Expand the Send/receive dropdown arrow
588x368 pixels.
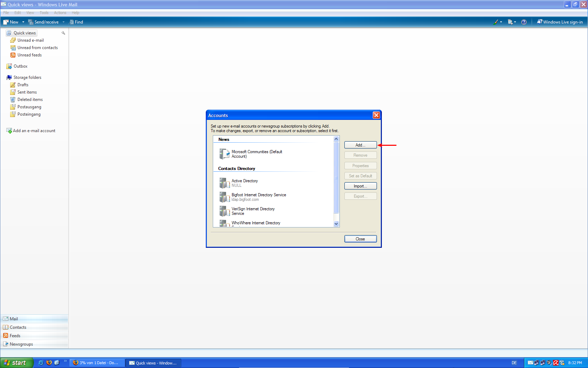63,22
